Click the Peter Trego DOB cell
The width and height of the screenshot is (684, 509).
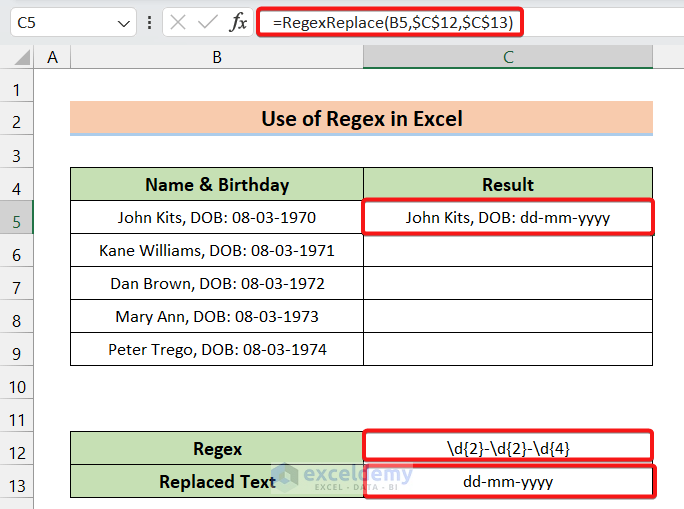pos(216,350)
